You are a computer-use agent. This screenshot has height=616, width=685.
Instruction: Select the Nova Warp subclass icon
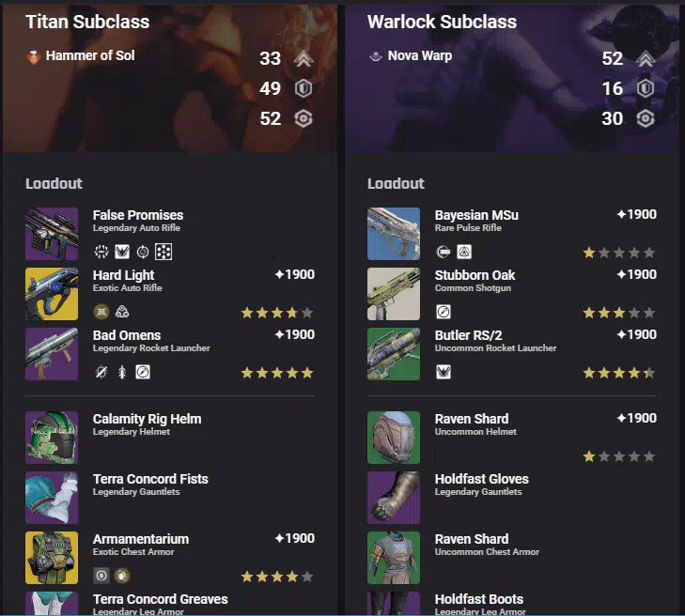click(x=376, y=56)
